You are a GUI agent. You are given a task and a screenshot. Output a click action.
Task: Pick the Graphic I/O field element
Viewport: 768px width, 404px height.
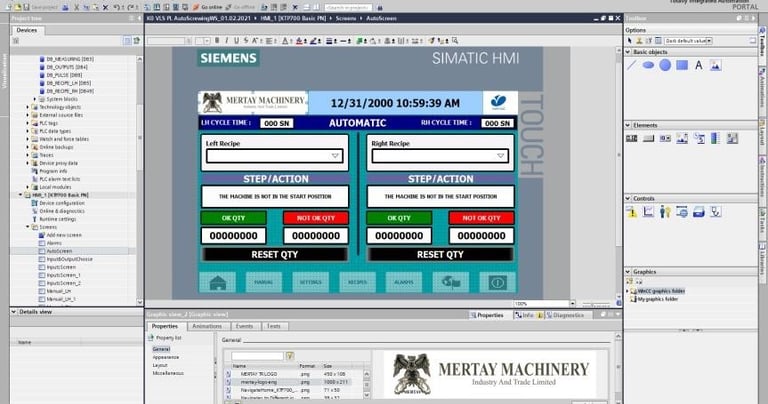[x=682, y=139]
